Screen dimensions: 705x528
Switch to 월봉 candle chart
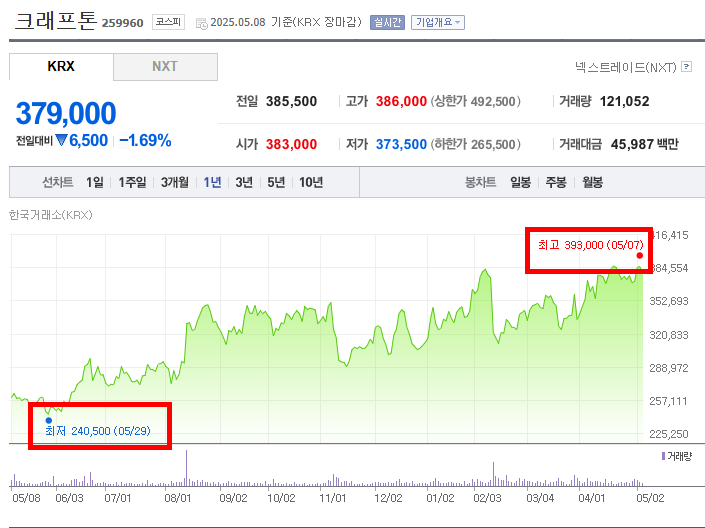pos(592,182)
